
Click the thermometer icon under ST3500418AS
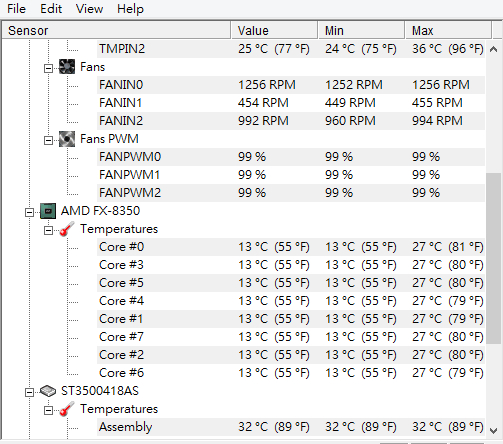67,409
